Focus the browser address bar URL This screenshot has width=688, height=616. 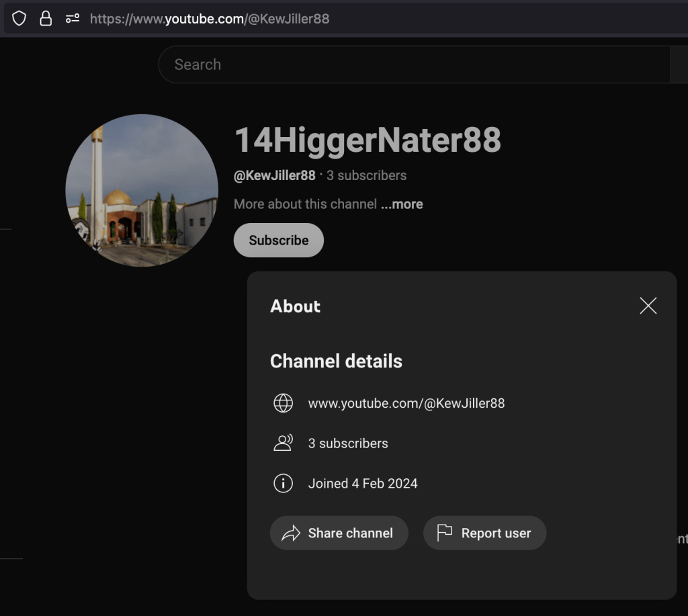click(x=210, y=19)
